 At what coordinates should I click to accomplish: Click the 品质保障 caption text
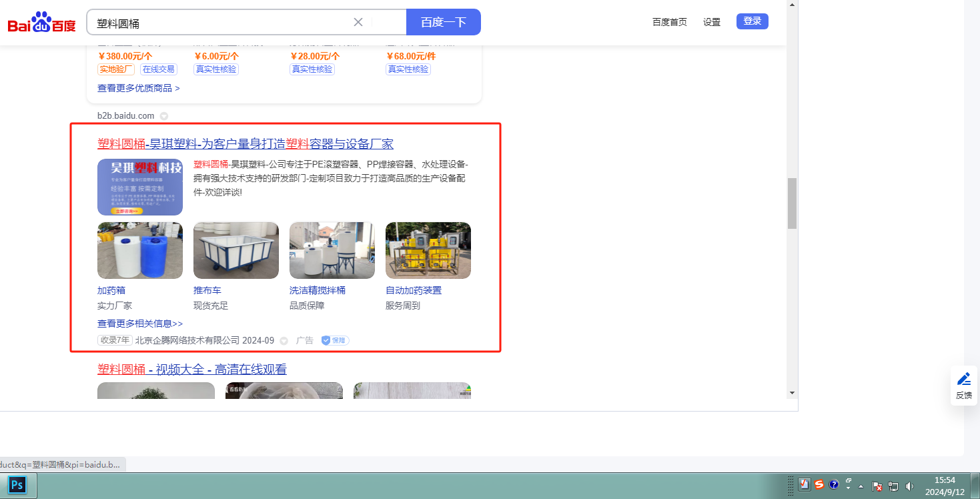tap(307, 306)
